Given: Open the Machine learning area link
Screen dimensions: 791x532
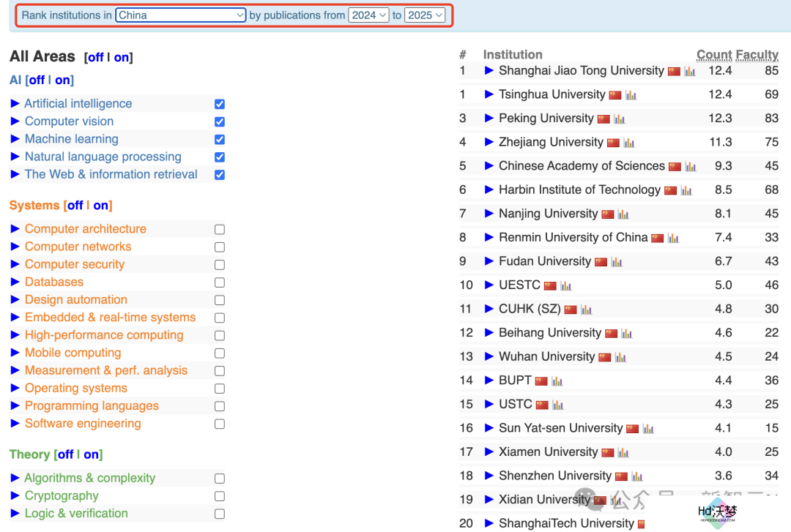Looking at the screenshot, I should (72, 139).
